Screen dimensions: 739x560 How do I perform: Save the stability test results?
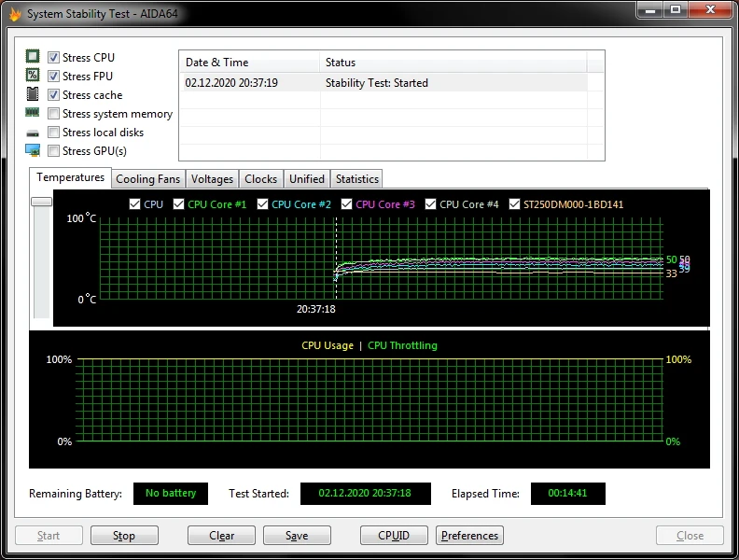point(297,536)
